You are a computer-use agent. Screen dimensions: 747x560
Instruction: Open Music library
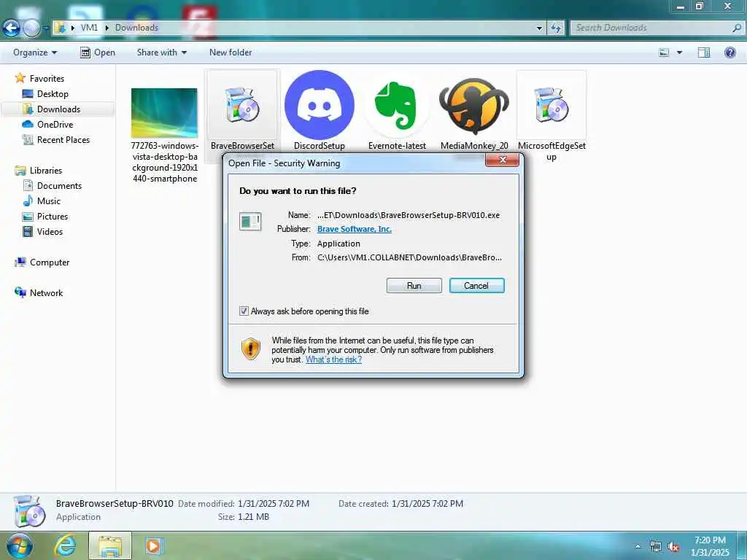coord(49,201)
